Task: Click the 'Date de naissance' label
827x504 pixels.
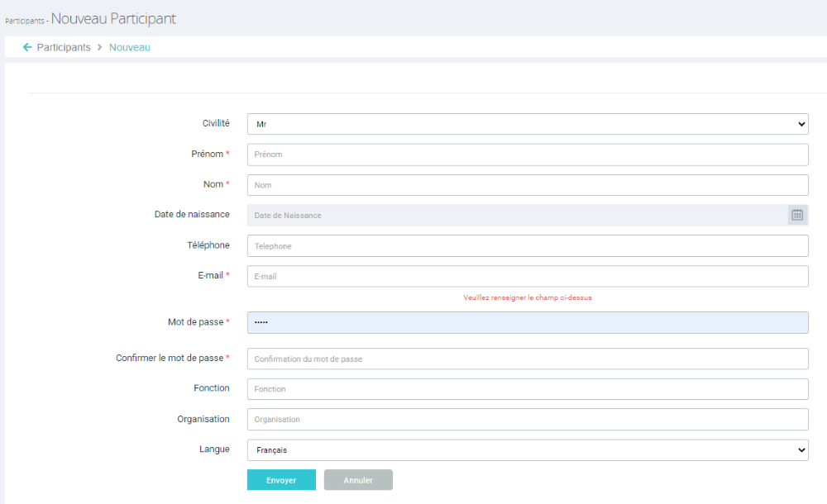Action: click(192, 214)
